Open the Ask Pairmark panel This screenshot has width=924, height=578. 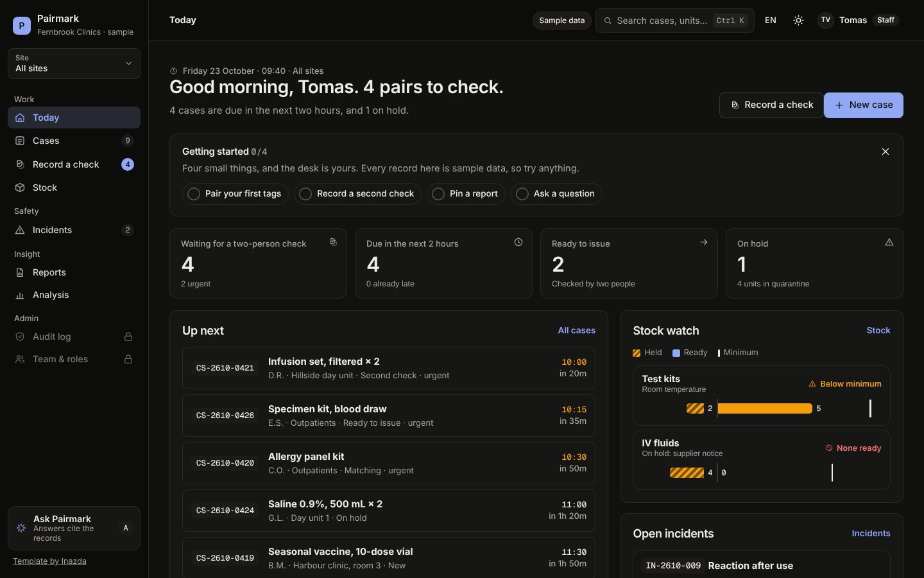74,528
